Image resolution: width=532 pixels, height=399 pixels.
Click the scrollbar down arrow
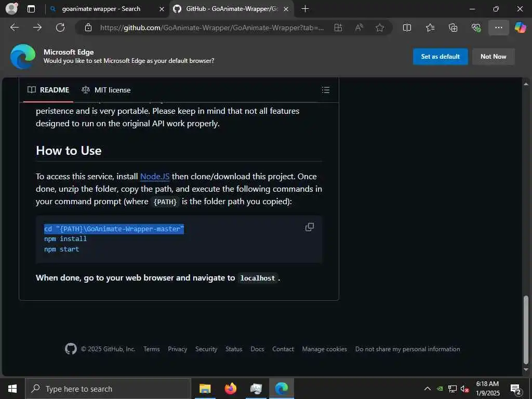pyautogui.click(x=526, y=369)
